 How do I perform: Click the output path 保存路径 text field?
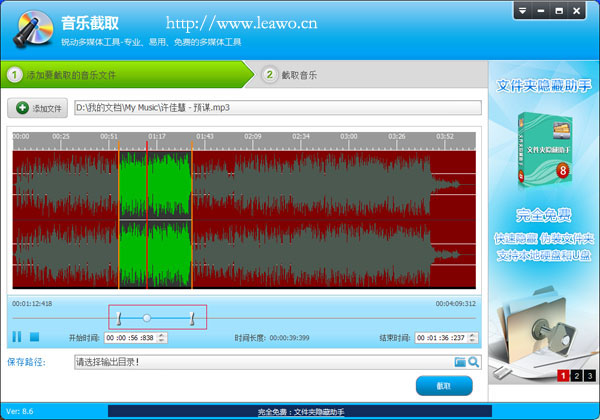click(262, 362)
